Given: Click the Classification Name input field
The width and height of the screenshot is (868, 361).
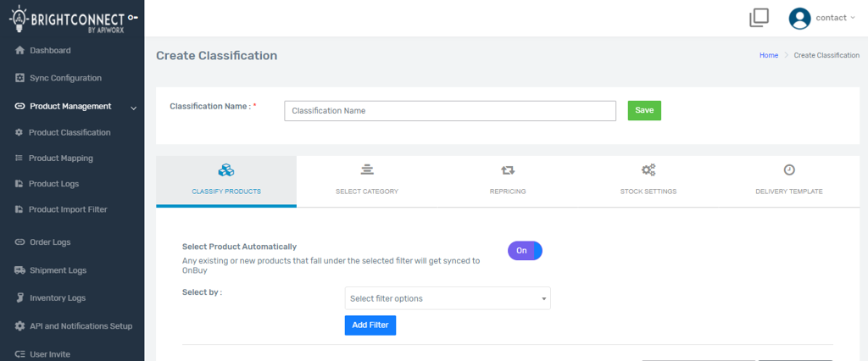Looking at the screenshot, I should (450, 111).
